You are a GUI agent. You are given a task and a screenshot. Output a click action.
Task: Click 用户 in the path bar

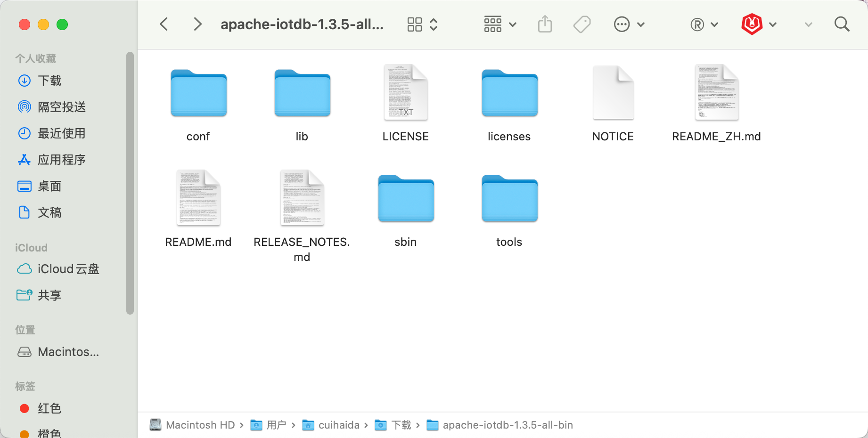pyautogui.click(x=268, y=425)
